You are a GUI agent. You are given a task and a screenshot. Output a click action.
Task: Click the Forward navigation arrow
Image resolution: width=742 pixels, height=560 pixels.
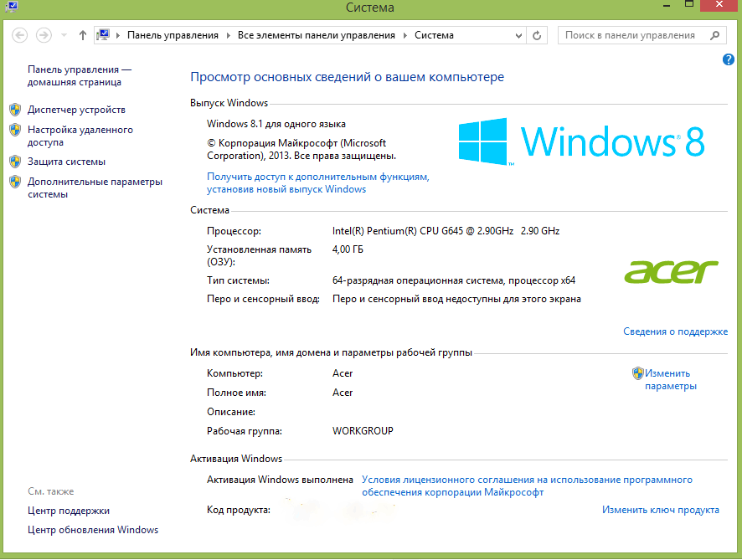point(44,35)
